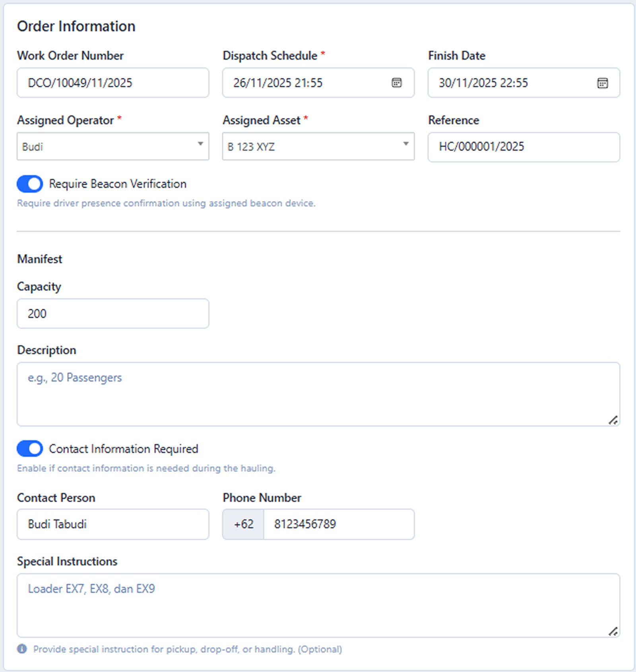Focus the Special Instructions text area
Viewport: 636px width, 672px height.
coord(318,605)
